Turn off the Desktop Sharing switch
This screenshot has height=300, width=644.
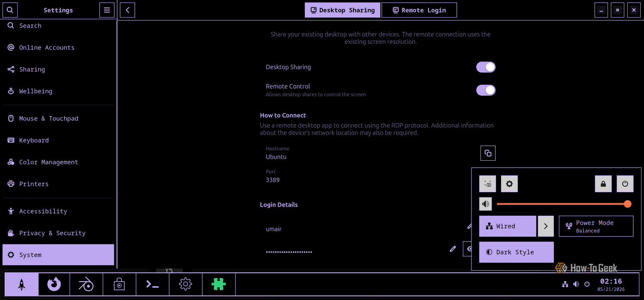point(486,67)
